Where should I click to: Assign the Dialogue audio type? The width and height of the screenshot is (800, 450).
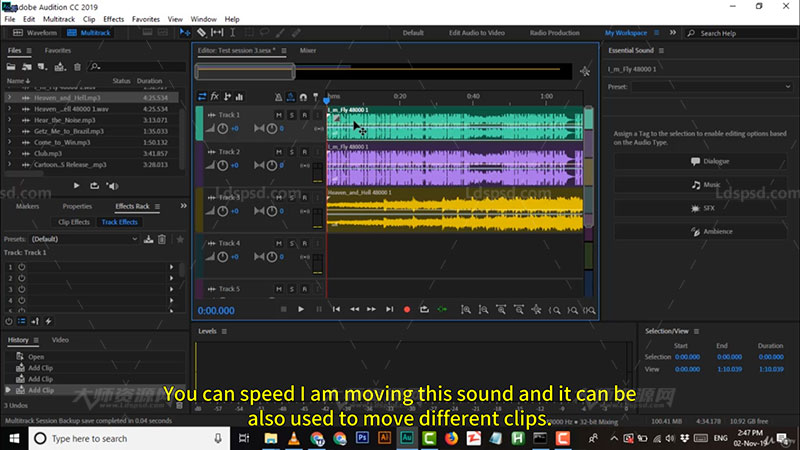699,161
